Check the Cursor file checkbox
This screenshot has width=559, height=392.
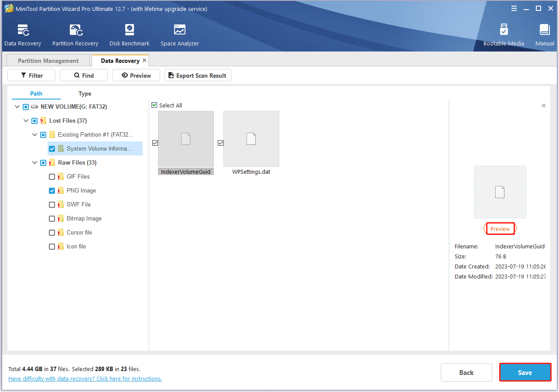52,232
